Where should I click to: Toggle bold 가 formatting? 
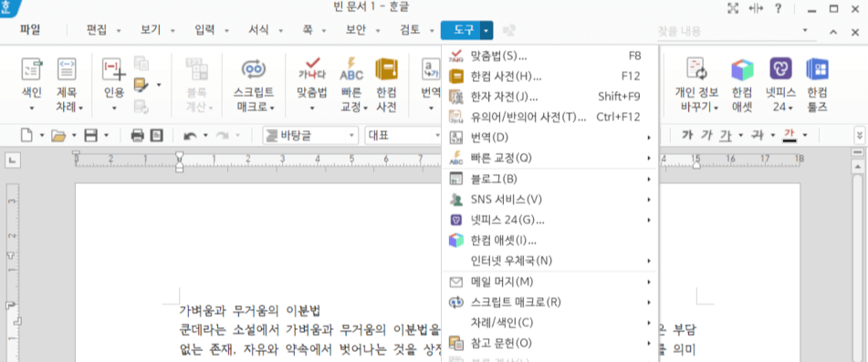(x=687, y=134)
